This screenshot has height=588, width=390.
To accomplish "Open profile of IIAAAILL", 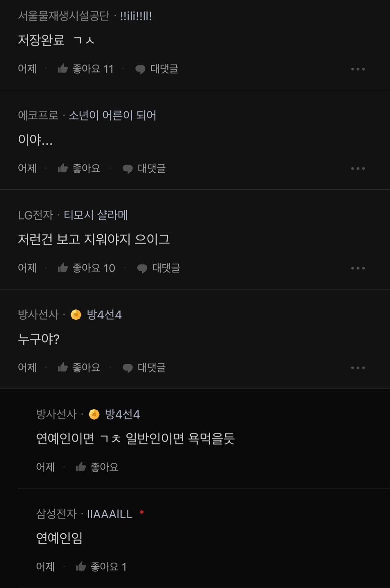I will click(110, 514).
